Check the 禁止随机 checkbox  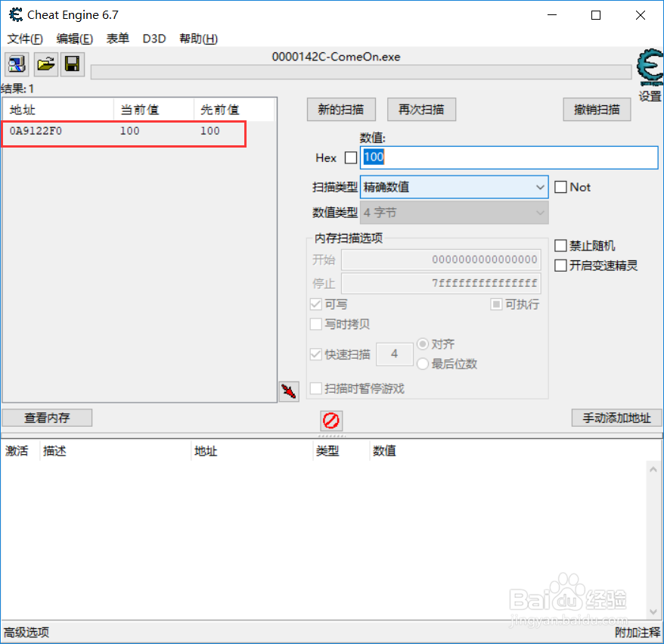[560, 245]
